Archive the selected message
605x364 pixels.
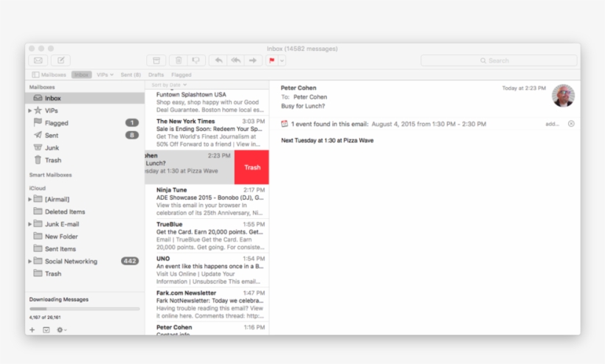(156, 60)
